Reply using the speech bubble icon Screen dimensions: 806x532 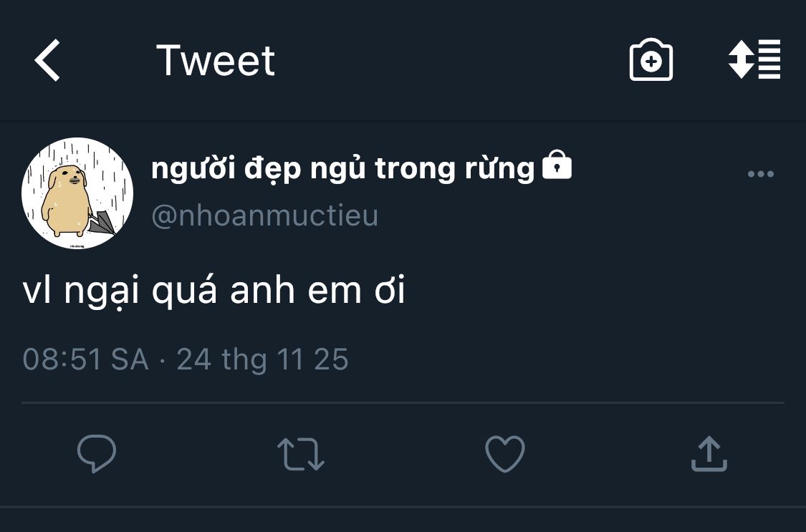tap(97, 454)
